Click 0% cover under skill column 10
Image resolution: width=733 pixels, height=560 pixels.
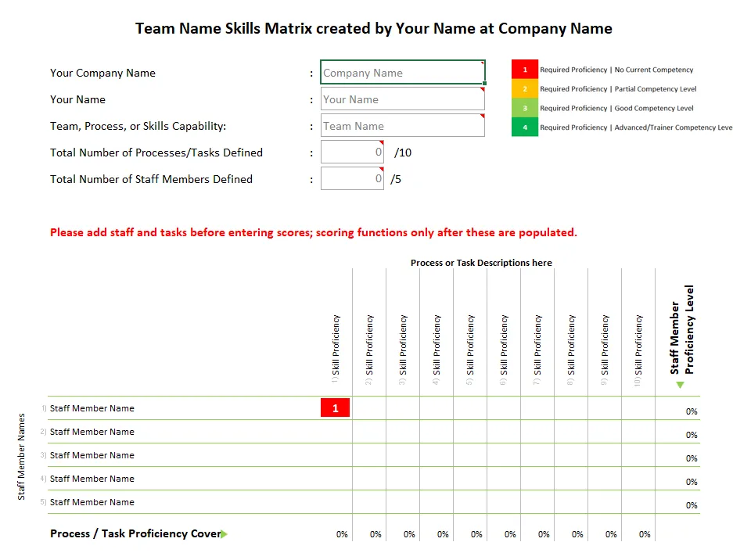[x=645, y=534]
